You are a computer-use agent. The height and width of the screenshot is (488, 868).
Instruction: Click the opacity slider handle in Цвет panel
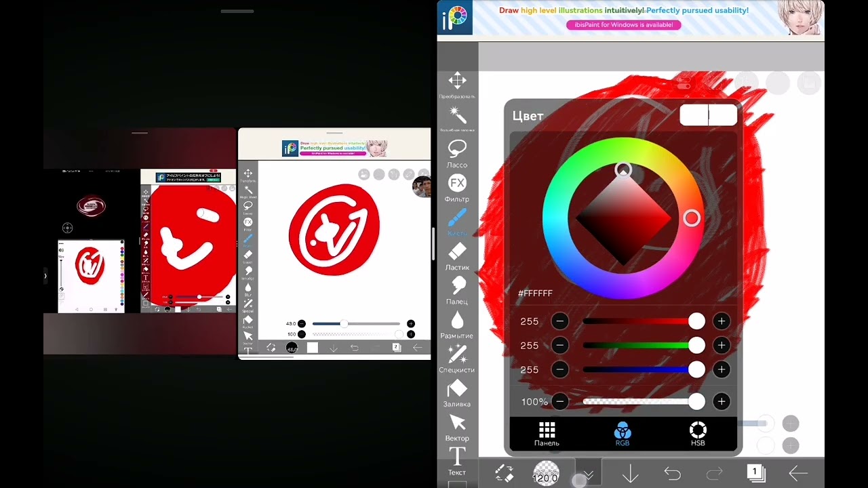696,402
